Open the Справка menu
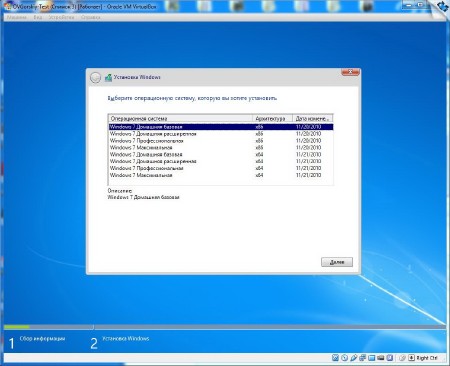Viewport: 450px width, 366px height. click(x=91, y=17)
